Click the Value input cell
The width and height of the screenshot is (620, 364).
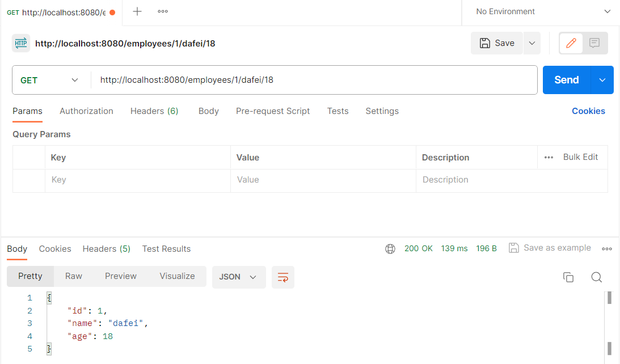pyautogui.click(x=323, y=180)
